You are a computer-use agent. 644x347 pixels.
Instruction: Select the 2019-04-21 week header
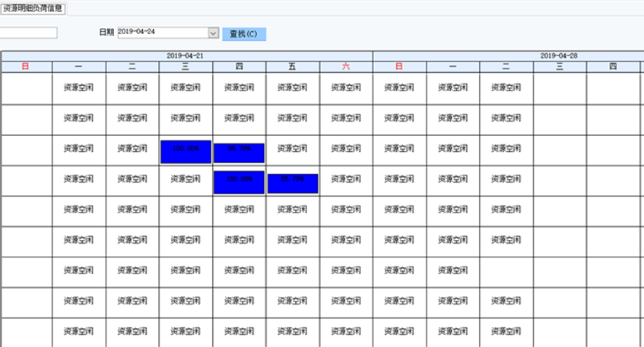coord(187,56)
